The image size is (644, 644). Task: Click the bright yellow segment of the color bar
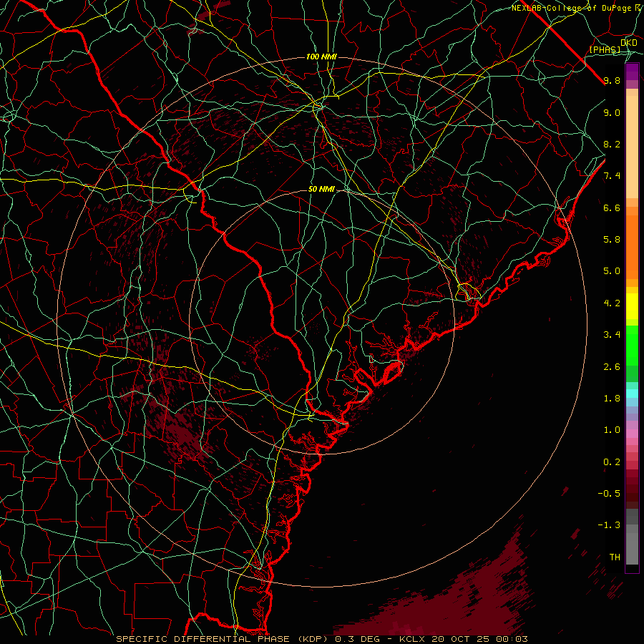[632, 306]
